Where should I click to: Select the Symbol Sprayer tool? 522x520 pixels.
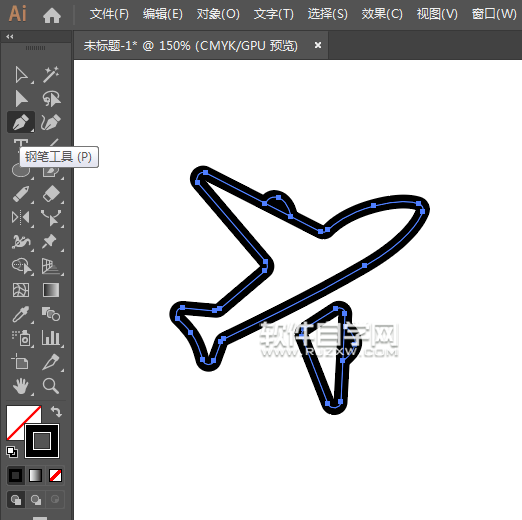tap(22, 338)
